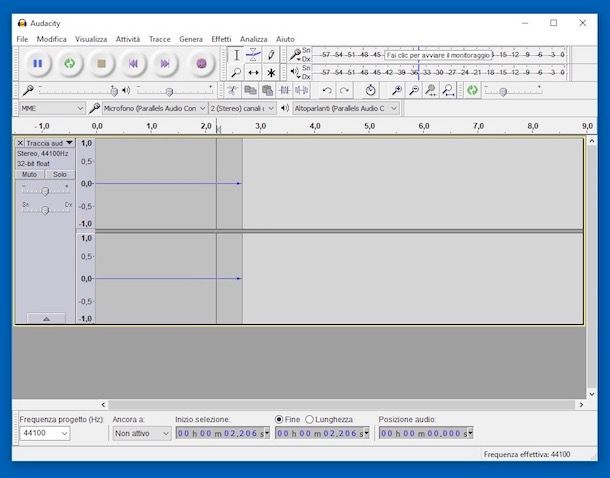Click Fit Project zoom icon

(449, 91)
